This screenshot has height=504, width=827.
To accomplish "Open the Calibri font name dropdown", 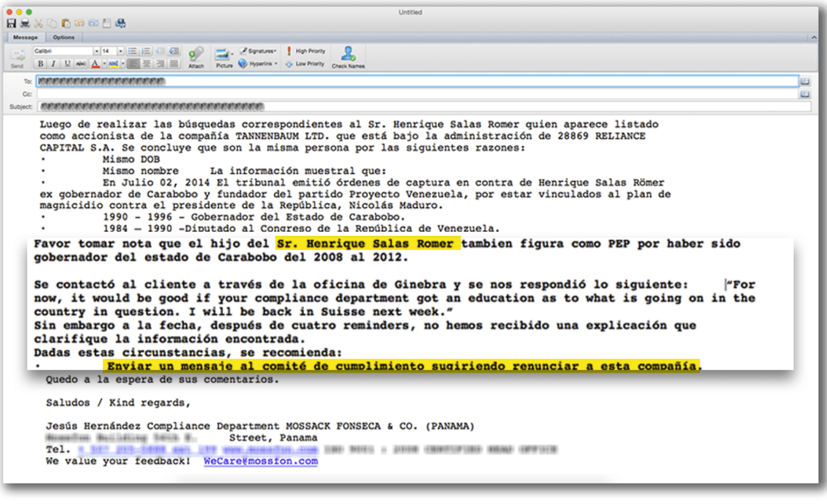I will 97,51.
